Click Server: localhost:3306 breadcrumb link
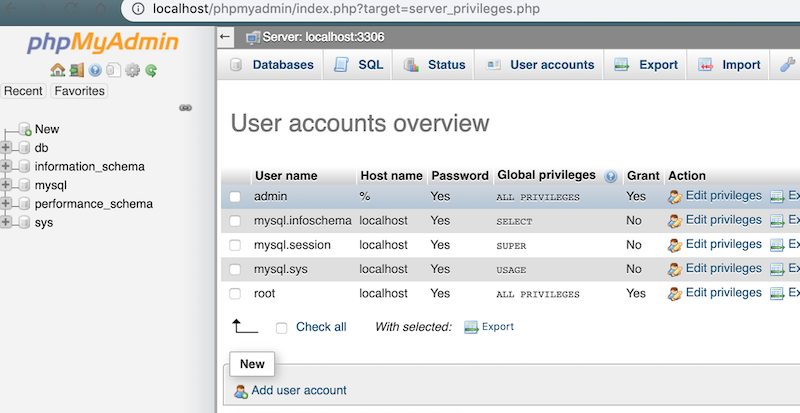Viewport: 800px width, 413px height. (323, 37)
